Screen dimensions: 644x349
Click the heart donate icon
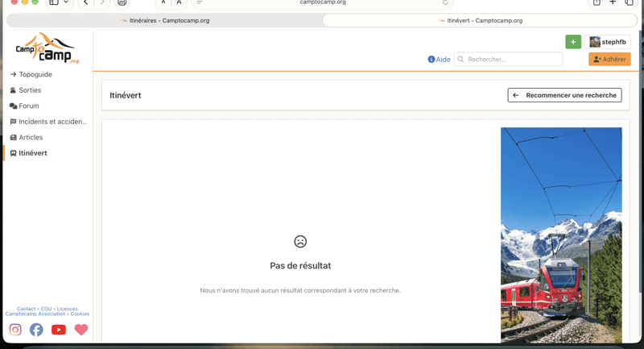tap(81, 330)
